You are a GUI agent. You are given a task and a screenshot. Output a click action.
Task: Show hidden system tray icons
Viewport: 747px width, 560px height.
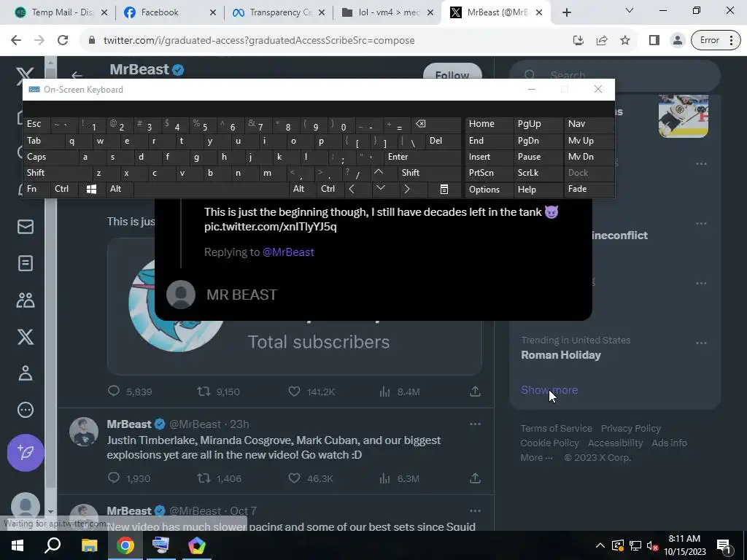[600, 545]
